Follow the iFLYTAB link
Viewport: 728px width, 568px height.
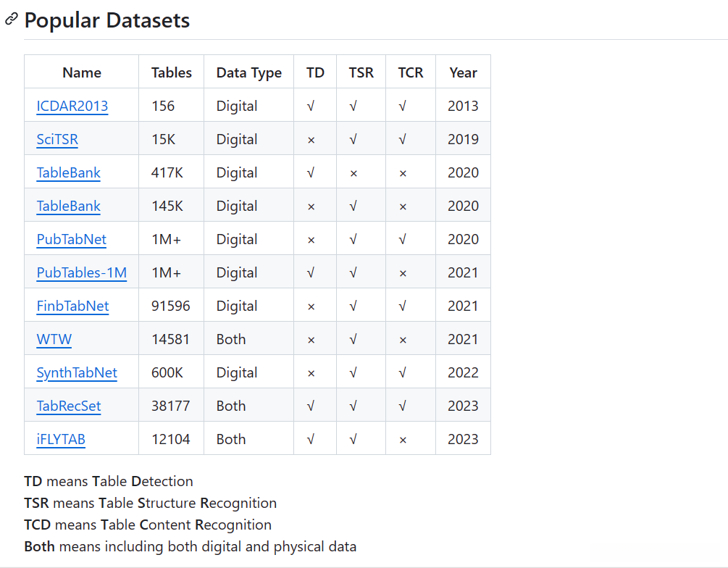click(61, 439)
